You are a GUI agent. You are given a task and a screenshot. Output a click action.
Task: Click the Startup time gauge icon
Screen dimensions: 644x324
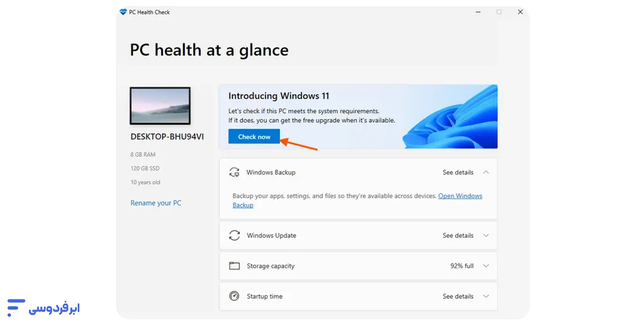tap(234, 296)
